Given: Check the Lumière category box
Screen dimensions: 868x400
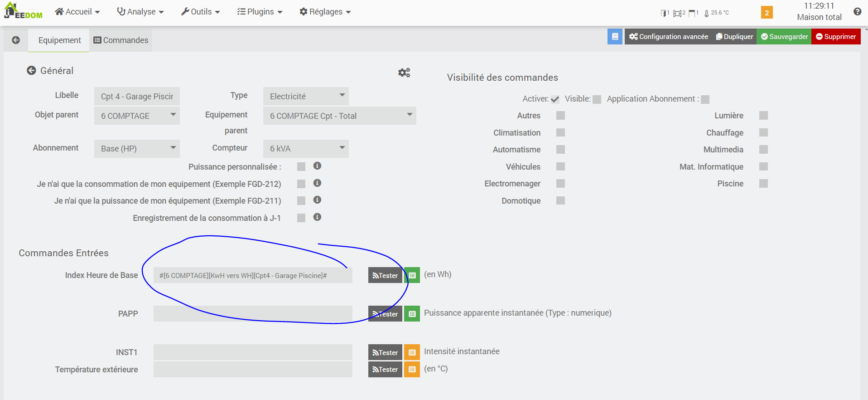Looking at the screenshot, I should (763, 116).
